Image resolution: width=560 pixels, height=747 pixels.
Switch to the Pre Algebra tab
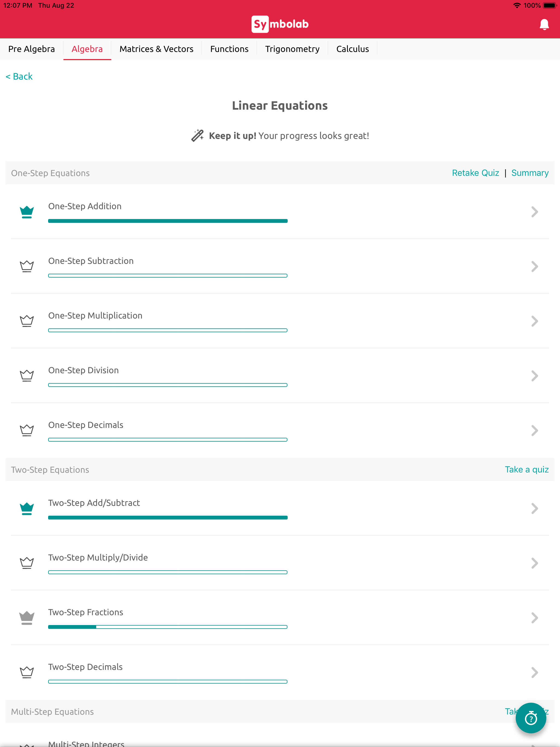pyautogui.click(x=31, y=49)
